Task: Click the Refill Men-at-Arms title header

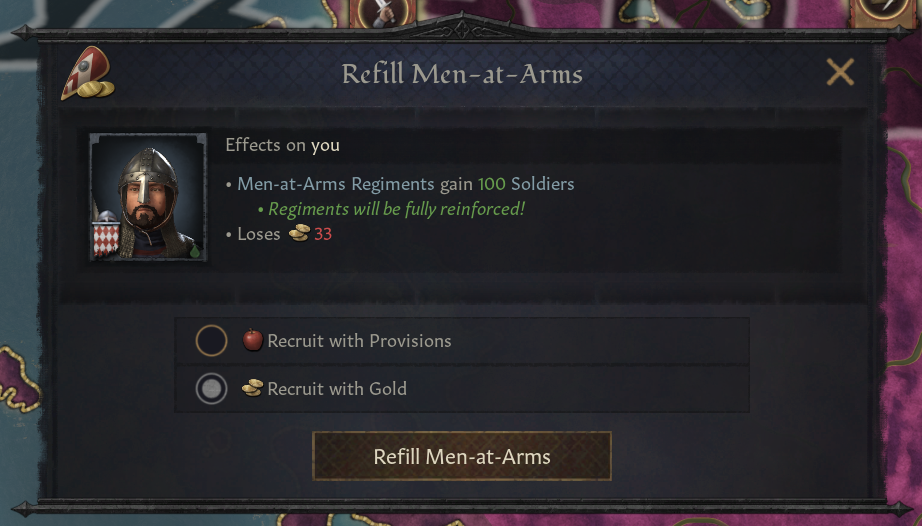Action: pyautogui.click(x=462, y=74)
